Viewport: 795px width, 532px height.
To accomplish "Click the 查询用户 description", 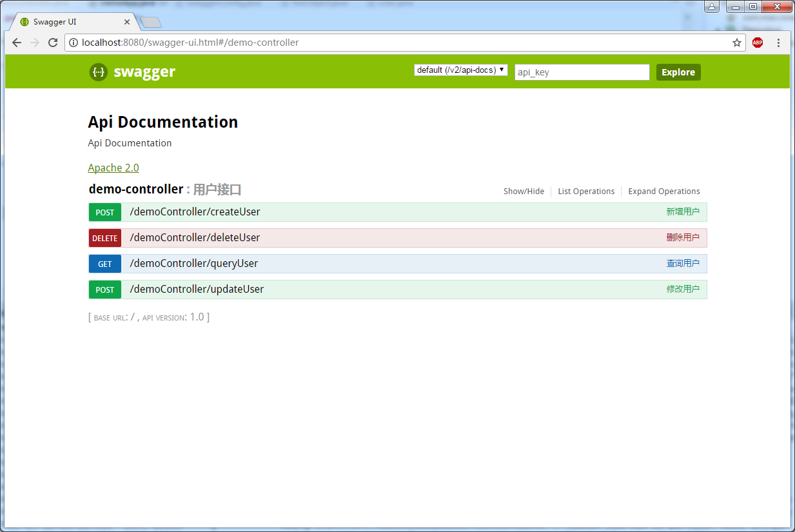I will 683,263.
